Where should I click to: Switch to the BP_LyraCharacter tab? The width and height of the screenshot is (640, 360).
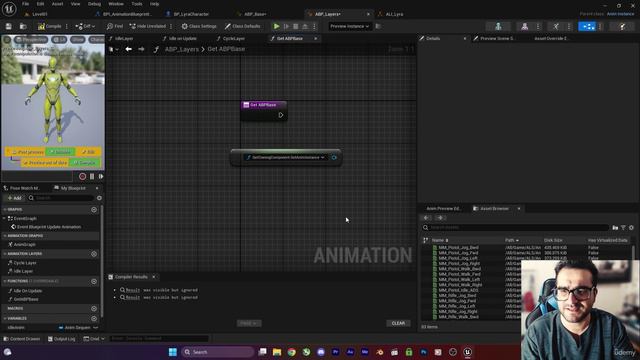pos(191,14)
